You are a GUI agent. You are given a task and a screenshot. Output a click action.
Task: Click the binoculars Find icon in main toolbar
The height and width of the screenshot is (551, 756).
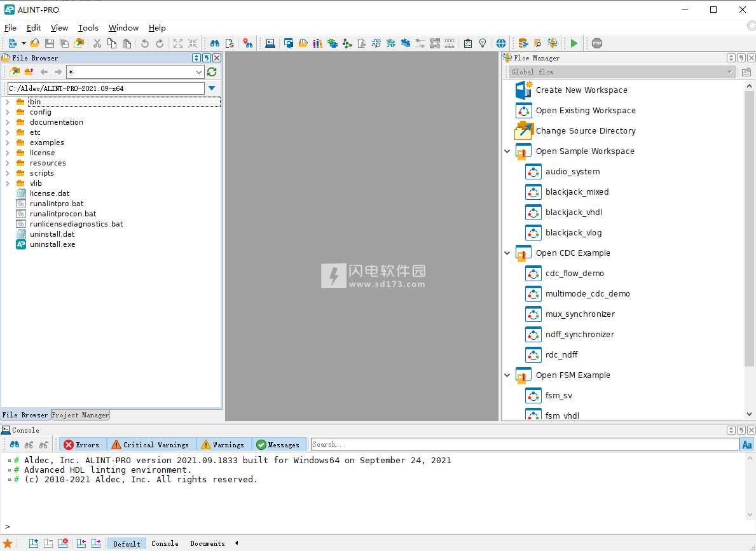tap(215, 43)
